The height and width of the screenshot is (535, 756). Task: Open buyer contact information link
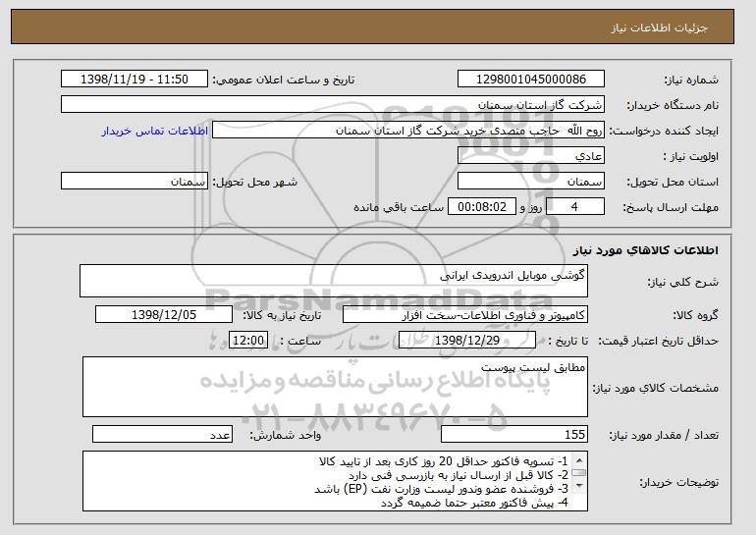point(155,131)
